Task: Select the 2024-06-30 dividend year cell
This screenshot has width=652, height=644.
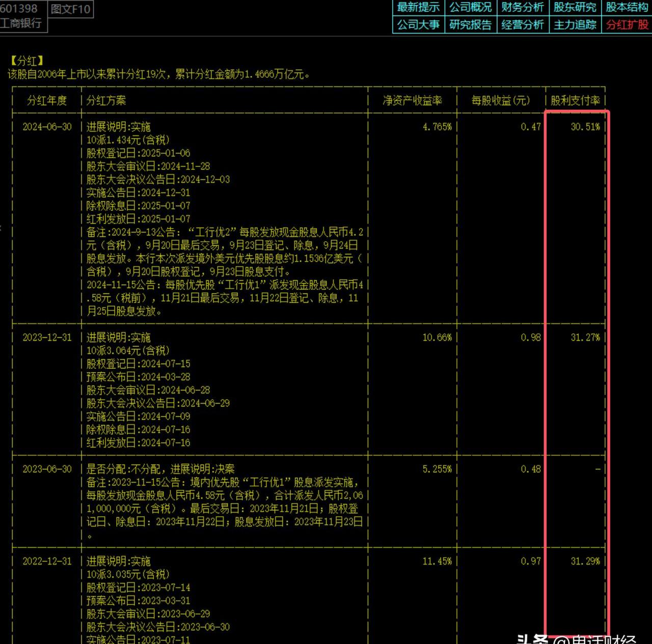Action: click(x=47, y=127)
